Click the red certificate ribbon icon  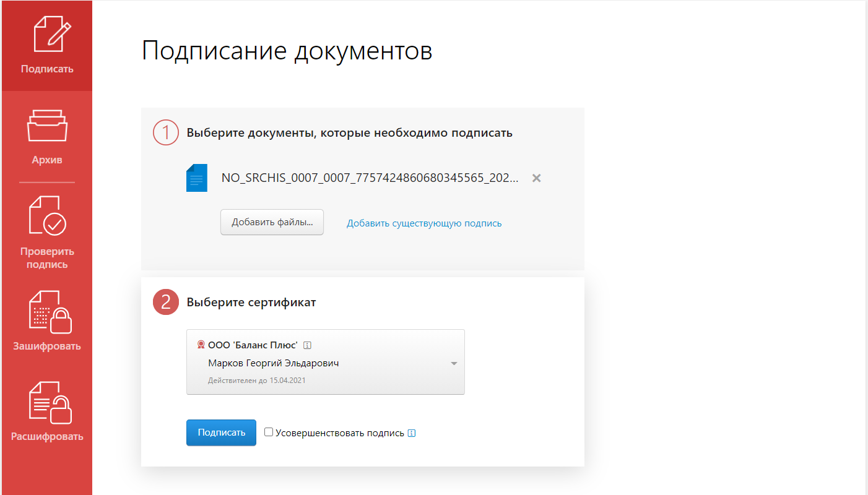pyautogui.click(x=201, y=345)
